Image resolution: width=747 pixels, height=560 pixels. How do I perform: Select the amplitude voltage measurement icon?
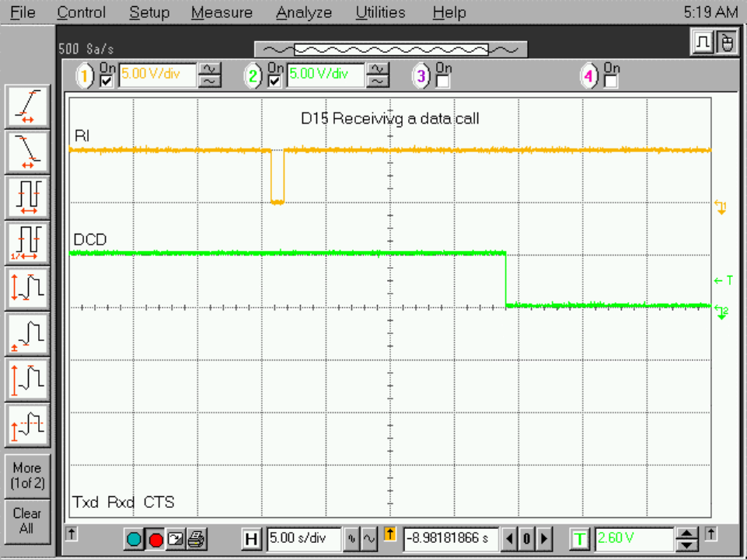28,425
